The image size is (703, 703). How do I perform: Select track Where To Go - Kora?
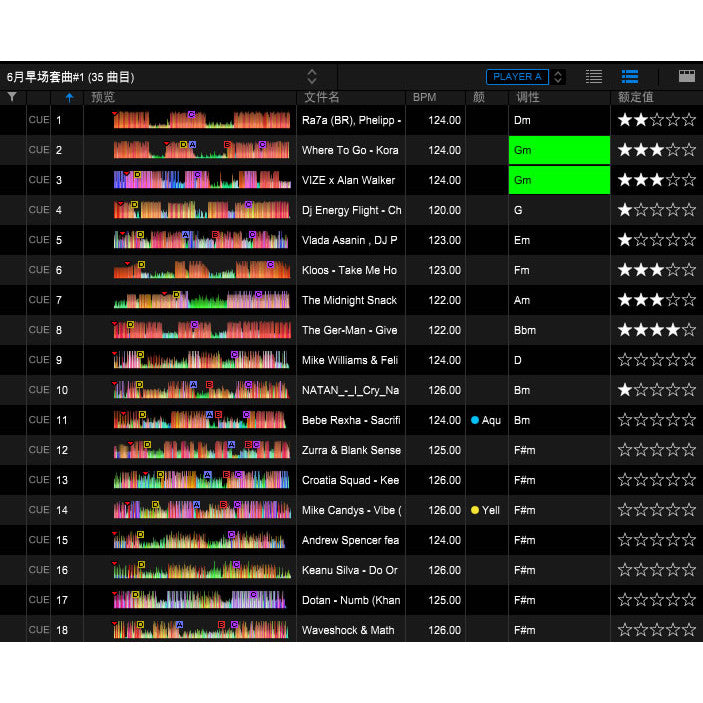pos(350,150)
